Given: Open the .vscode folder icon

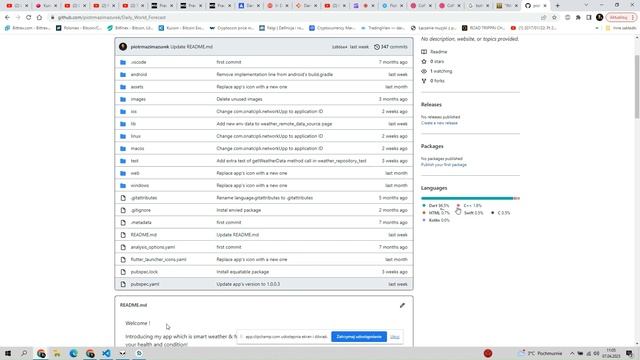Looking at the screenshot, I should point(123,62).
